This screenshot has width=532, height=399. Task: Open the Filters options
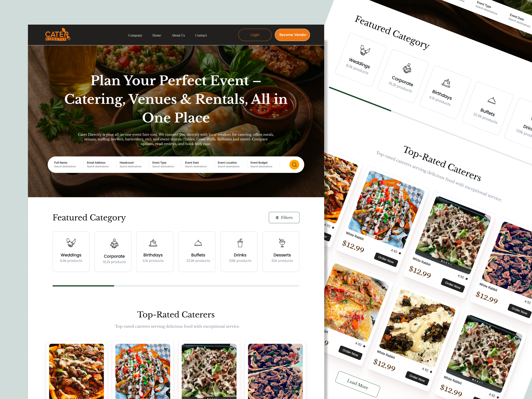click(x=284, y=217)
